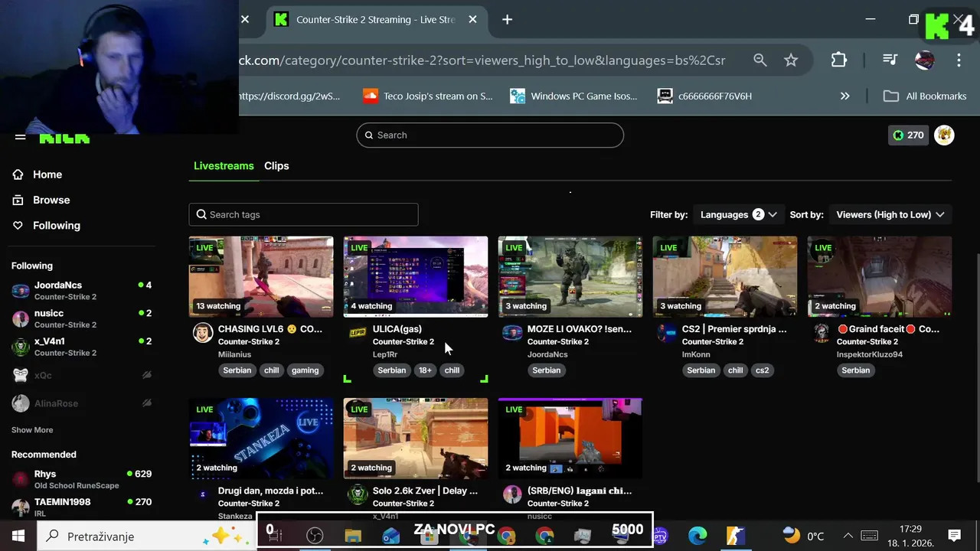Open TAEMIN1998 recommended channel
The image size is (980, 551).
pos(82,507)
